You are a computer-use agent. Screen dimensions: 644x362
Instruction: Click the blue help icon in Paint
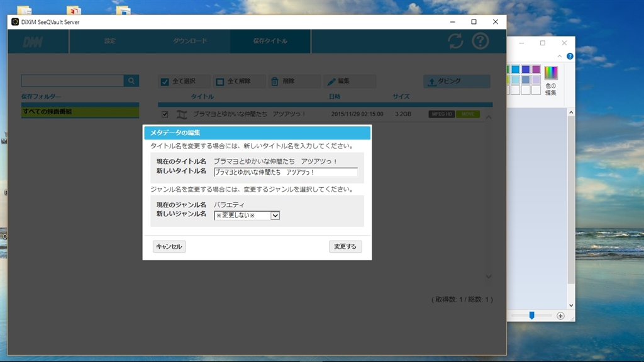(570, 56)
